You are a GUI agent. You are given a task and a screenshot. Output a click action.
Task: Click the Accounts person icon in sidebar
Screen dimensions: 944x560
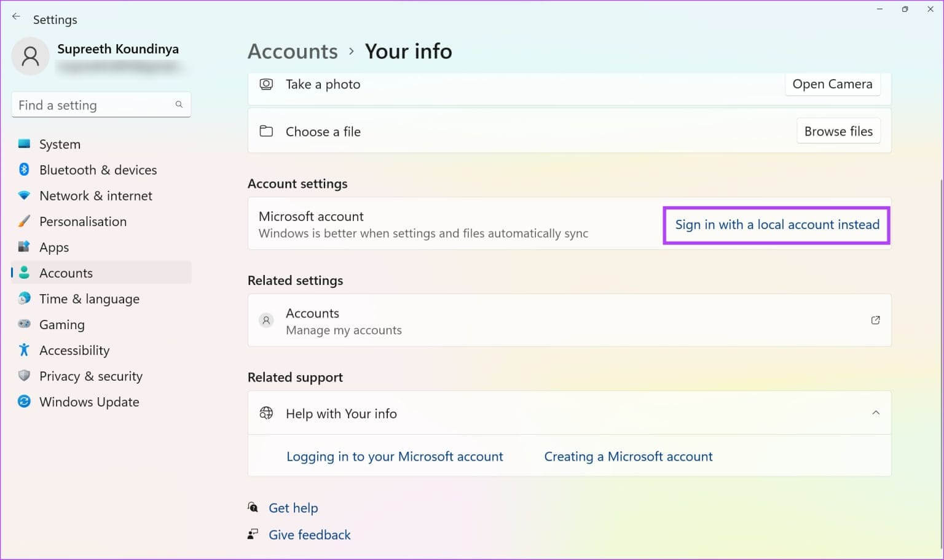click(24, 273)
